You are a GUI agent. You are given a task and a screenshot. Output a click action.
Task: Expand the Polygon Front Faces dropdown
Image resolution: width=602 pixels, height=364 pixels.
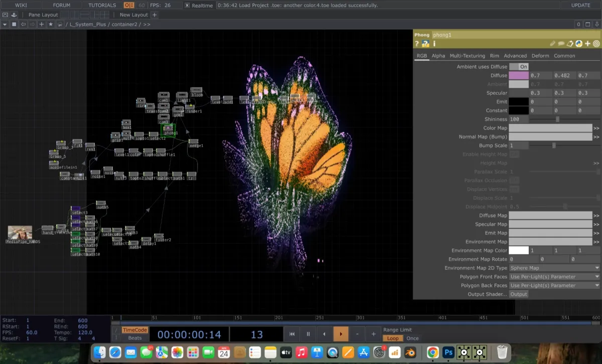(x=554, y=277)
